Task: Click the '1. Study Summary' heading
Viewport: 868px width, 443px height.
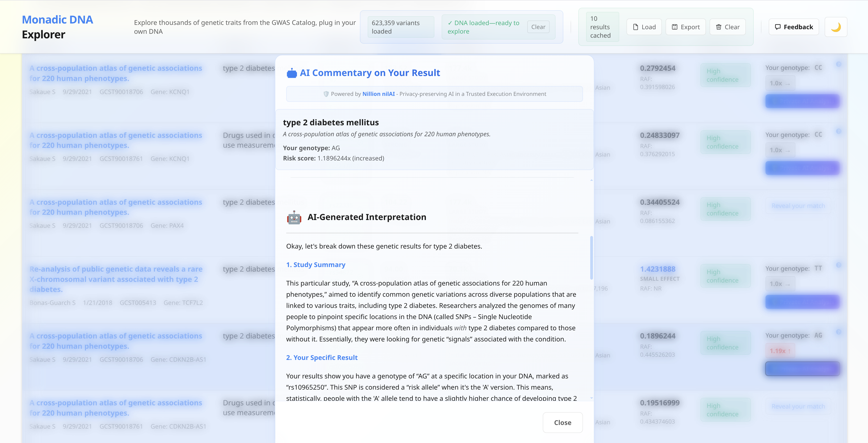Action: (x=316, y=265)
